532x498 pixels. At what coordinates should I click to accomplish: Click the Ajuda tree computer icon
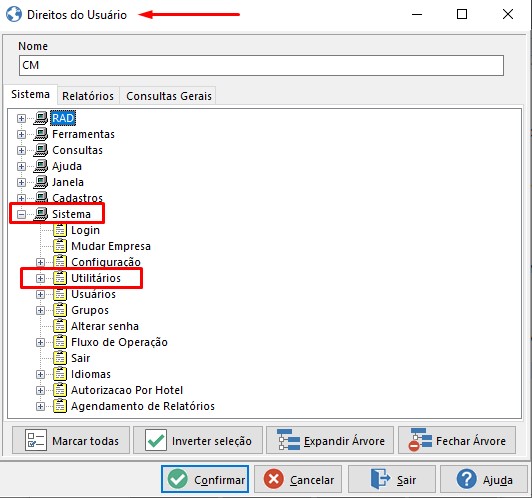click(x=41, y=166)
